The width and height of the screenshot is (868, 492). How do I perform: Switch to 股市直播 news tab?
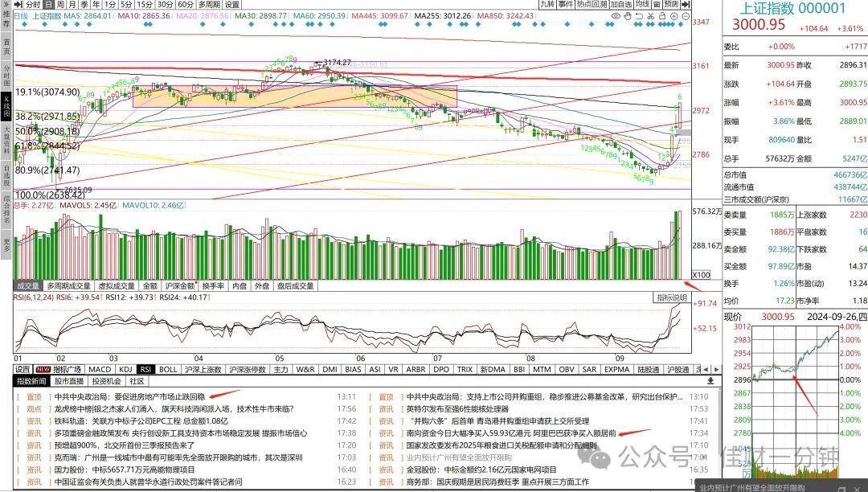pos(68,381)
